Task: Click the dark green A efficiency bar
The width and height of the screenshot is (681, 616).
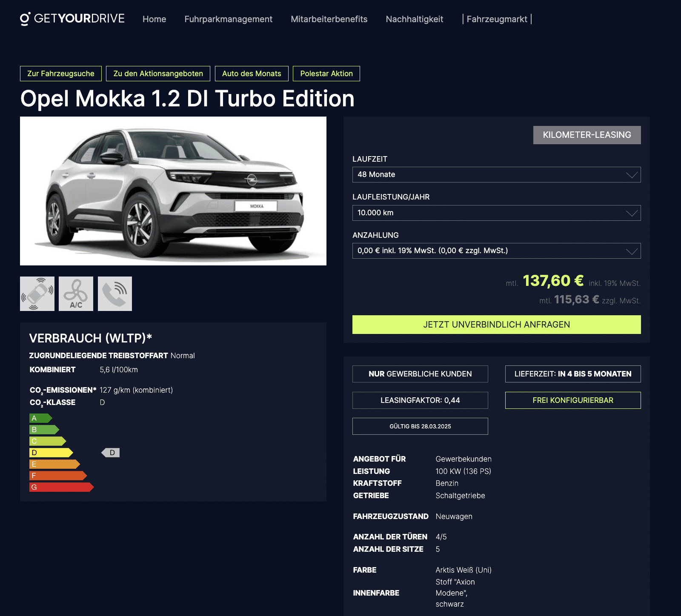Action: (x=41, y=418)
